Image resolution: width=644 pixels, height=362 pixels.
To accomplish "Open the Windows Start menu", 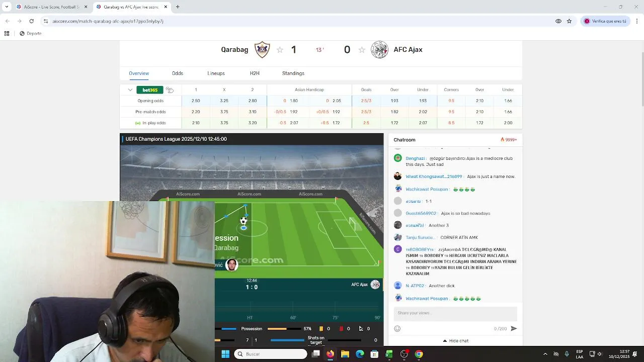I will [225, 354].
